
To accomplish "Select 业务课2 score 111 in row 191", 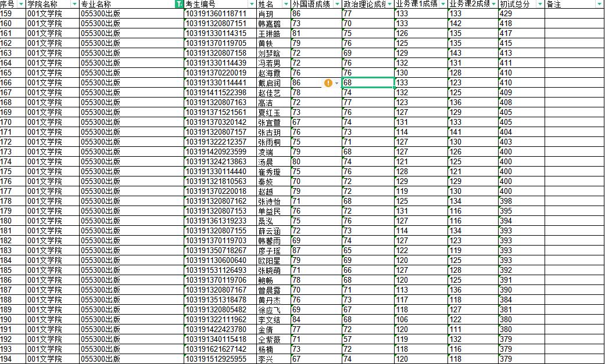I will tap(473, 330).
